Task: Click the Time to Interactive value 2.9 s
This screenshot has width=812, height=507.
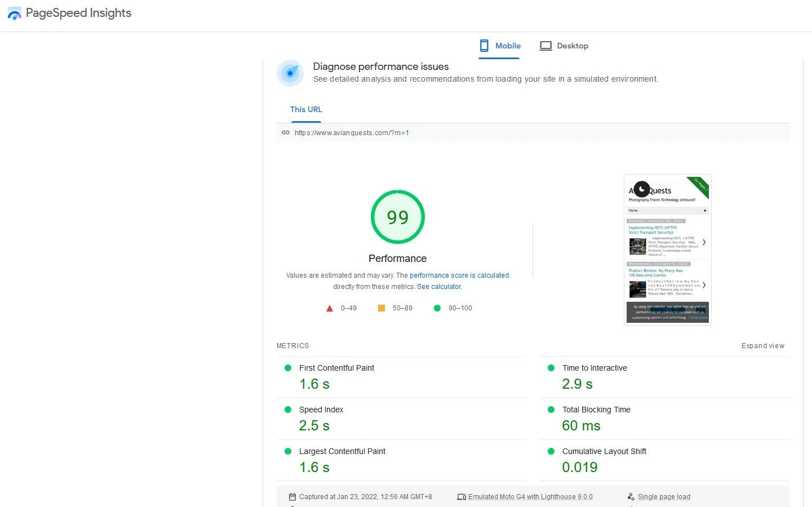Action: coord(577,384)
